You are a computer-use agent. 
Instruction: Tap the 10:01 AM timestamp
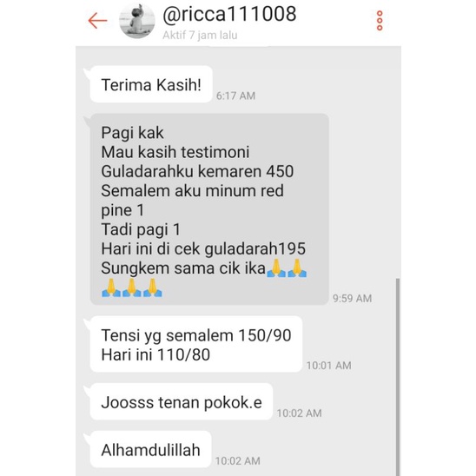328,366
